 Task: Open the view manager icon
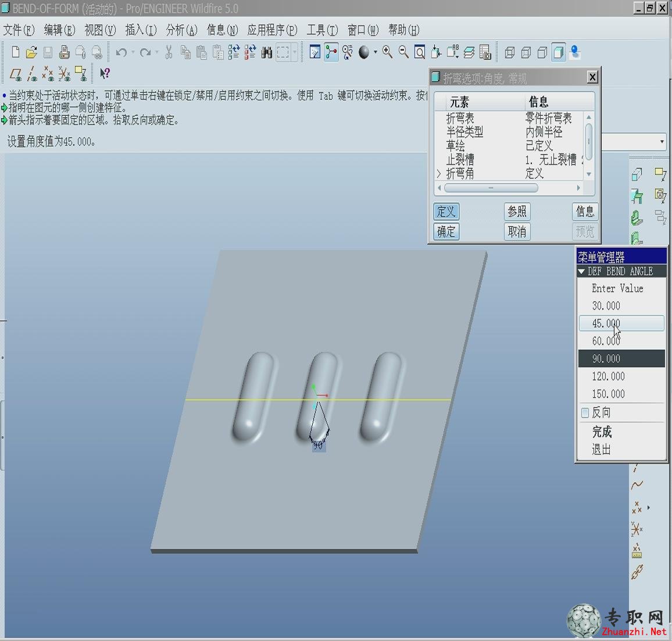[x=485, y=52]
